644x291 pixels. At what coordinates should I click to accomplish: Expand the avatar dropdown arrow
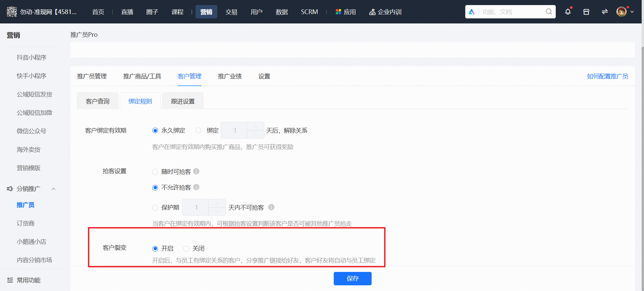[x=632, y=12]
